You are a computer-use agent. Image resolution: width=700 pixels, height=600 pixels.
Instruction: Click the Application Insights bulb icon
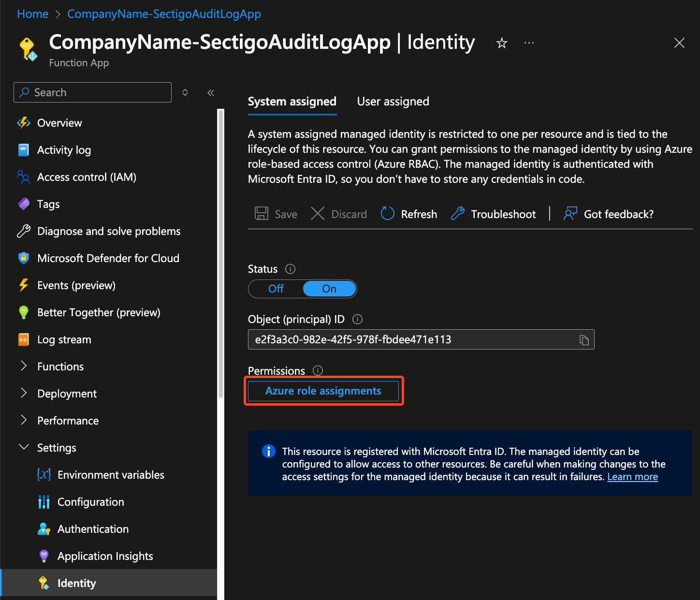pyautogui.click(x=44, y=556)
